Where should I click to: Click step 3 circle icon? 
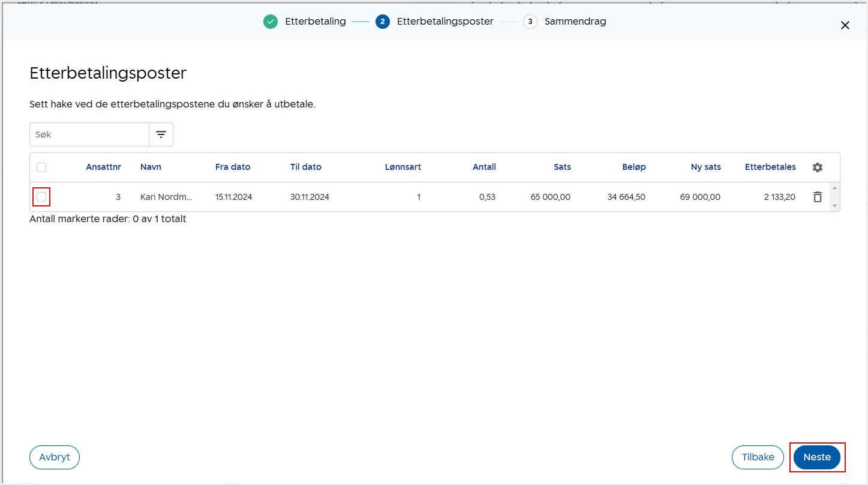(x=530, y=22)
